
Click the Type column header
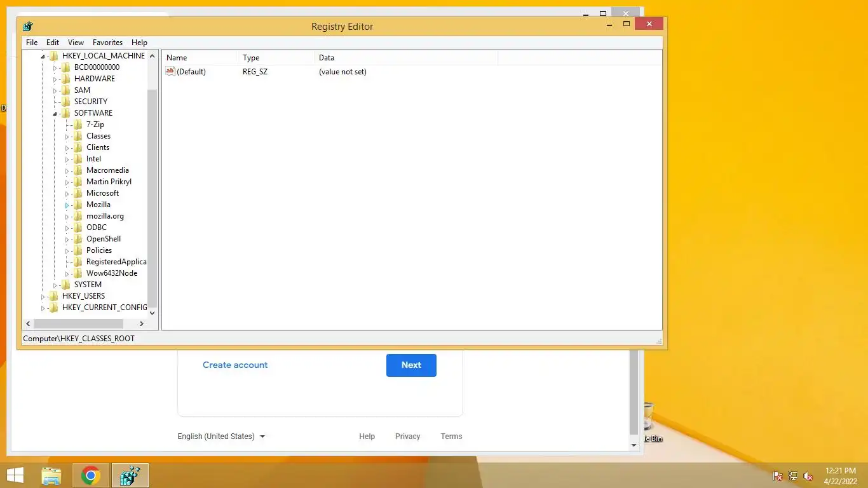coord(276,58)
